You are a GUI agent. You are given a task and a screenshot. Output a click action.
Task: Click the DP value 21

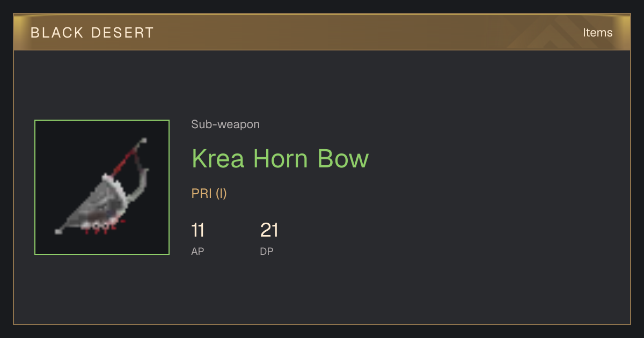[x=269, y=231]
